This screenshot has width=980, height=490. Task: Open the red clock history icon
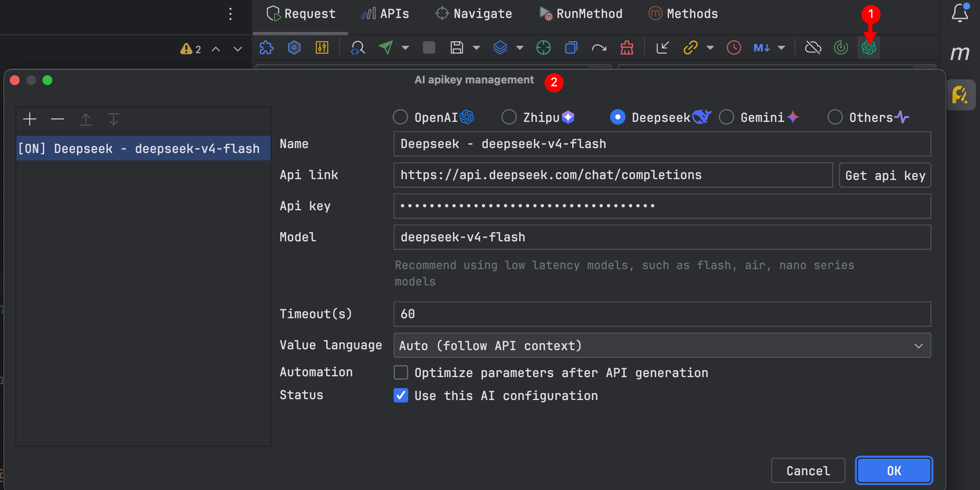pos(734,48)
